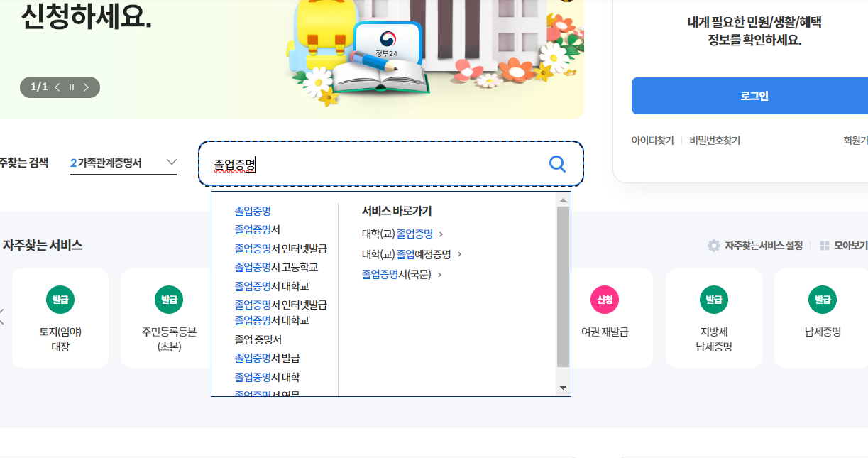Click the search magnifier icon
868x458 pixels.
(x=557, y=164)
